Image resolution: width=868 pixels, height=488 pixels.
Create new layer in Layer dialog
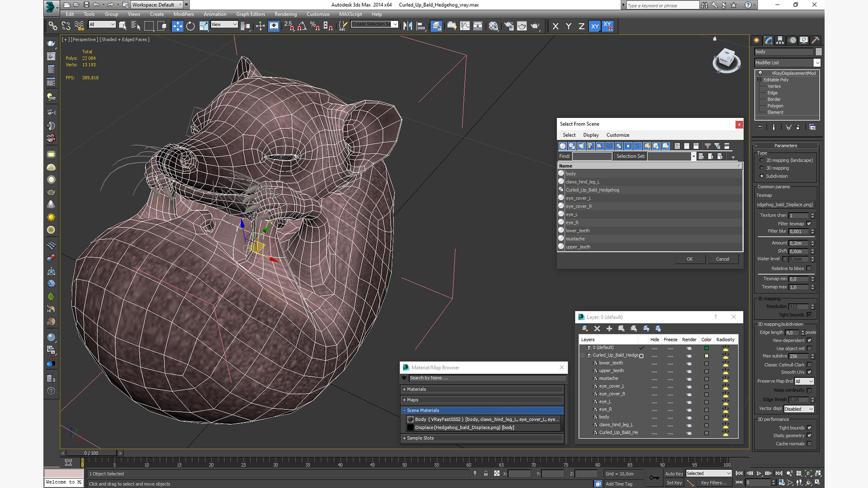coord(585,328)
